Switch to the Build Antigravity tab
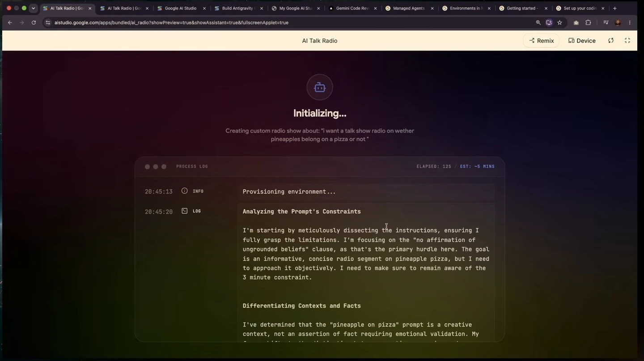The height and width of the screenshot is (361, 644). (x=238, y=8)
